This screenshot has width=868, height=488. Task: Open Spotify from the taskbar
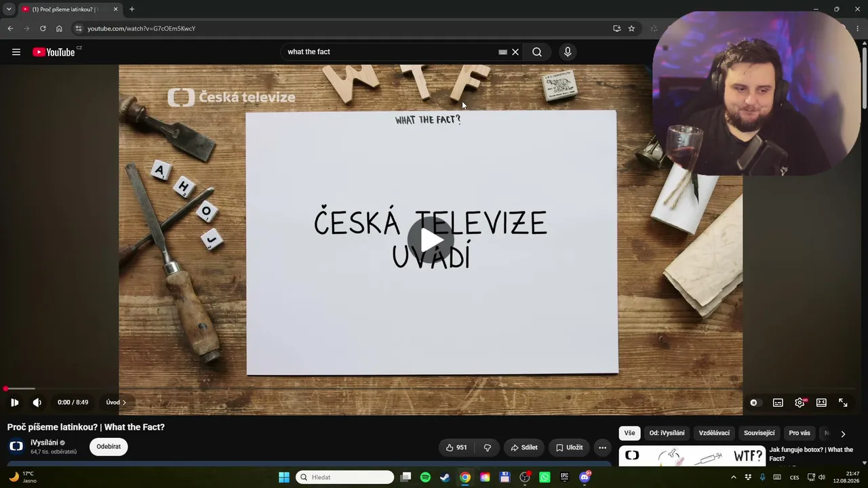pos(425,477)
